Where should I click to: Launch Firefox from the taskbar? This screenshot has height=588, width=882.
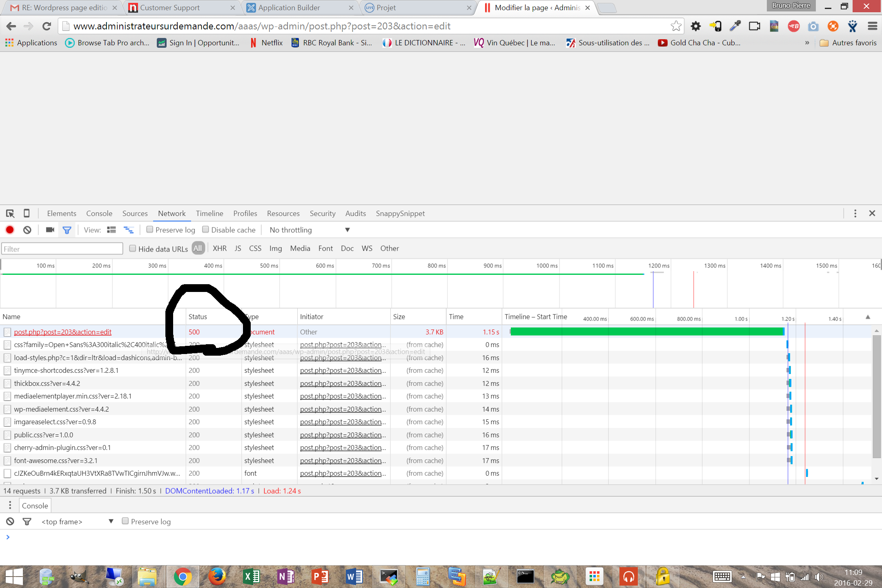point(217,577)
